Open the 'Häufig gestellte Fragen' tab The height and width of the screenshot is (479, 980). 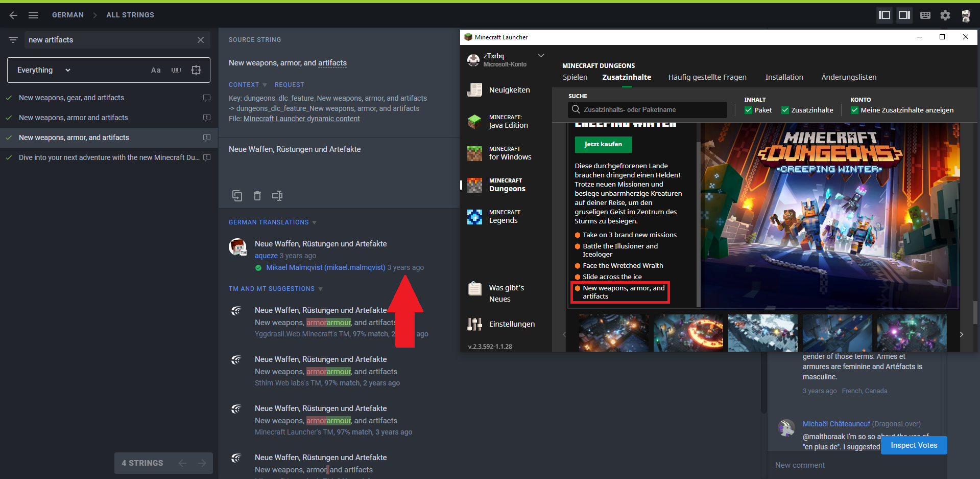pyautogui.click(x=707, y=77)
